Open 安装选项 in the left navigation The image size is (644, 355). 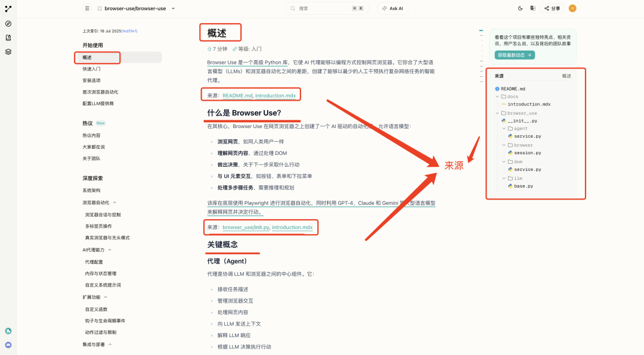(x=91, y=80)
